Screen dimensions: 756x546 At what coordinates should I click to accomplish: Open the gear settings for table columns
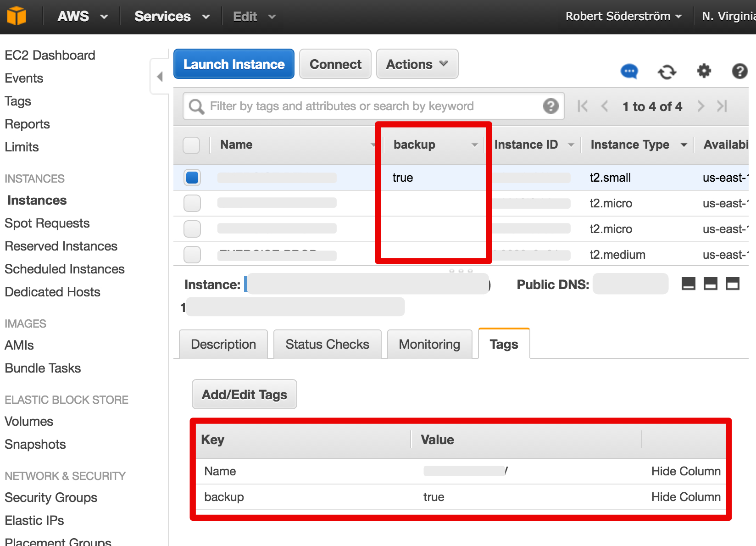coord(704,71)
